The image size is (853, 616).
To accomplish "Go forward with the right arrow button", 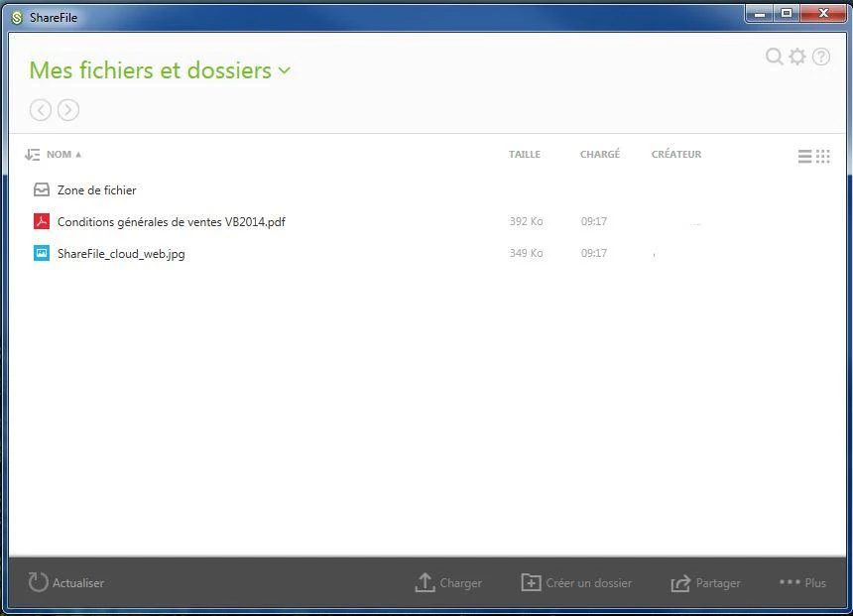I will coord(68,110).
